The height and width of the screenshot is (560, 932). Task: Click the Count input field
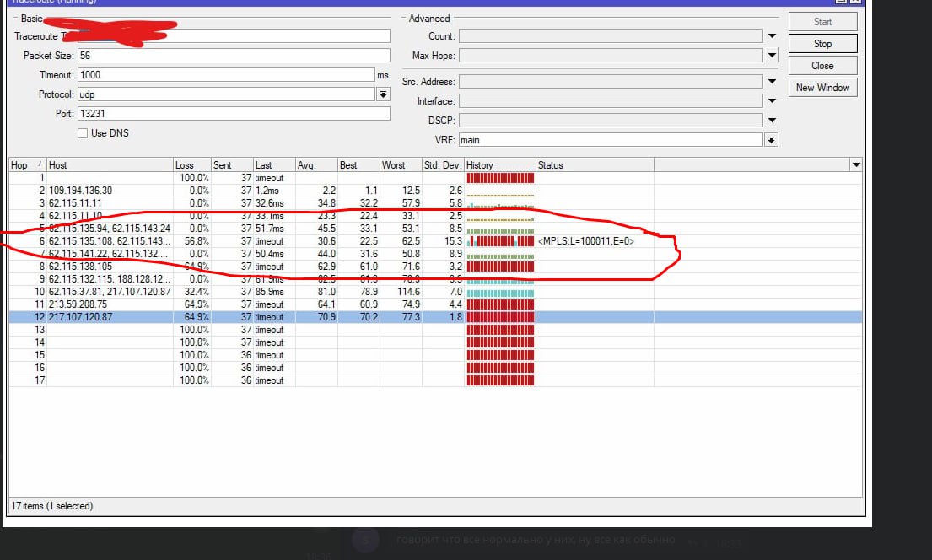click(x=611, y=36)
